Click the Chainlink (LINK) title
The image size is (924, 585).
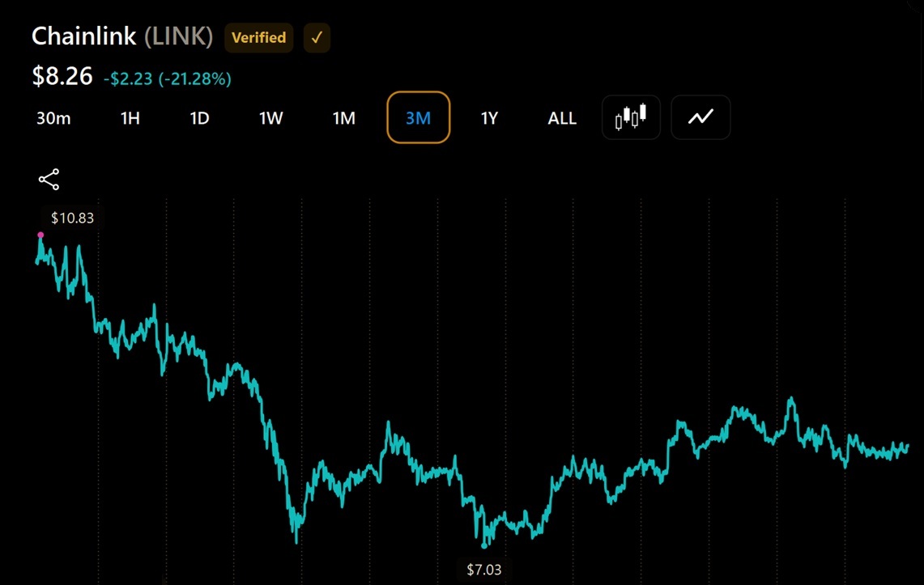tap(122, 36)
